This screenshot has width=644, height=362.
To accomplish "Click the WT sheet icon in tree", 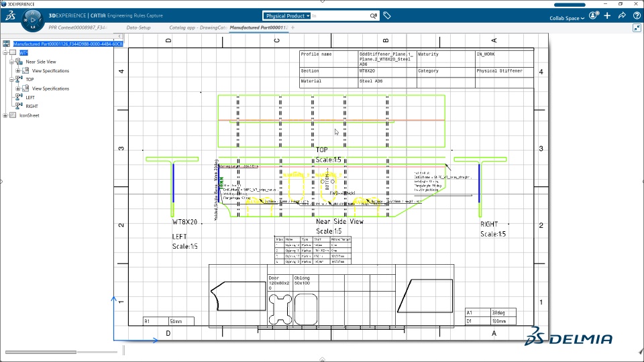I will pyautogui.click(x=13, y=52).
